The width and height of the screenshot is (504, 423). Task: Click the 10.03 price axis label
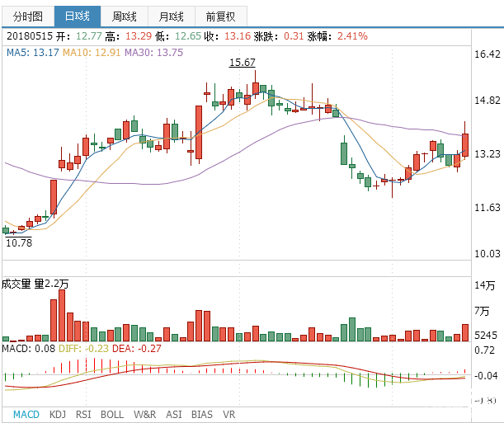488,254
